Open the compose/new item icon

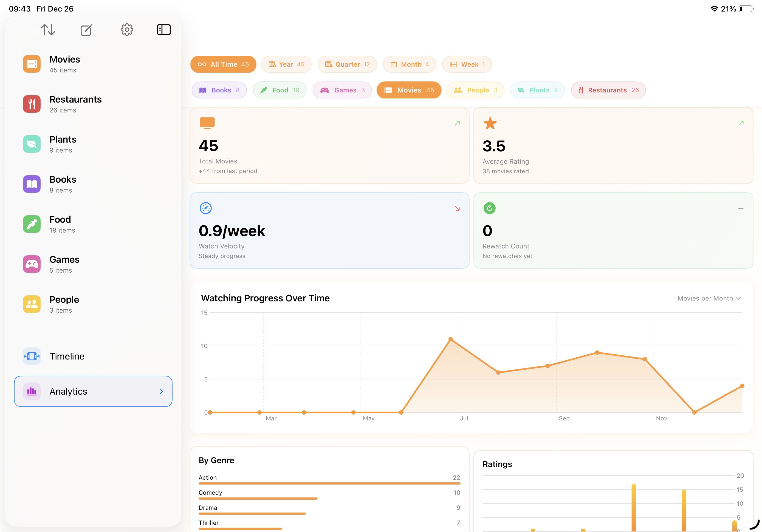(86, 30)
